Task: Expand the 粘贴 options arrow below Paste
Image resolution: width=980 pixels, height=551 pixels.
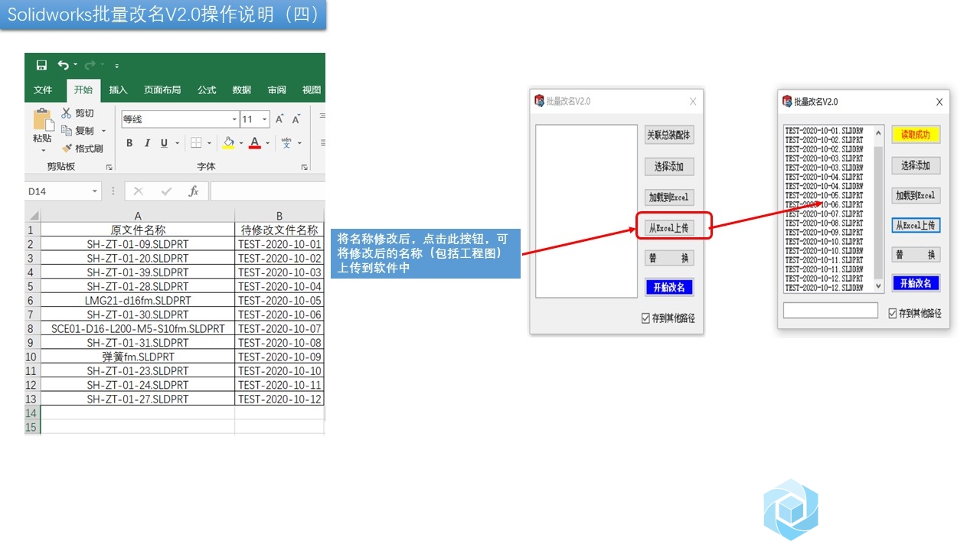Action: click(43, 150)
